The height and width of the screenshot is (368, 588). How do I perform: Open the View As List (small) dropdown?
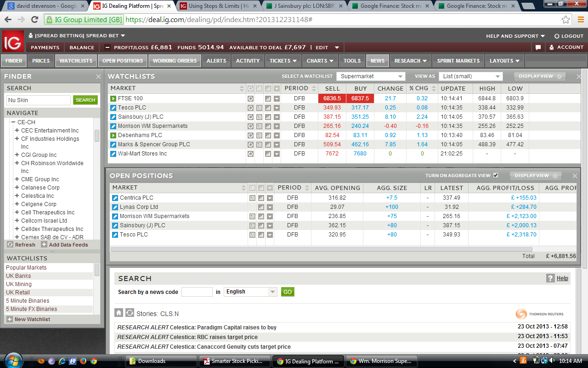pyautogui.click(x=470, y=76)
